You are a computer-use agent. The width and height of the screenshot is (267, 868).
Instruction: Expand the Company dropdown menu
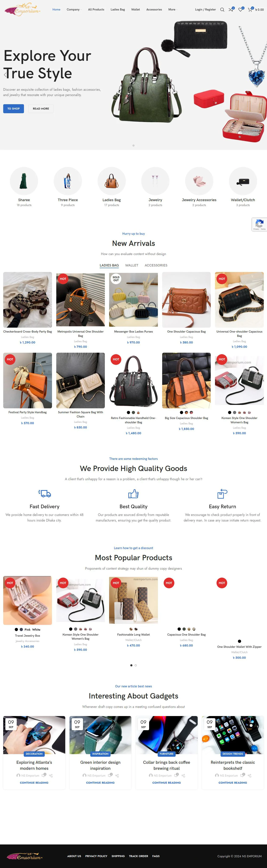click(74, 9)
